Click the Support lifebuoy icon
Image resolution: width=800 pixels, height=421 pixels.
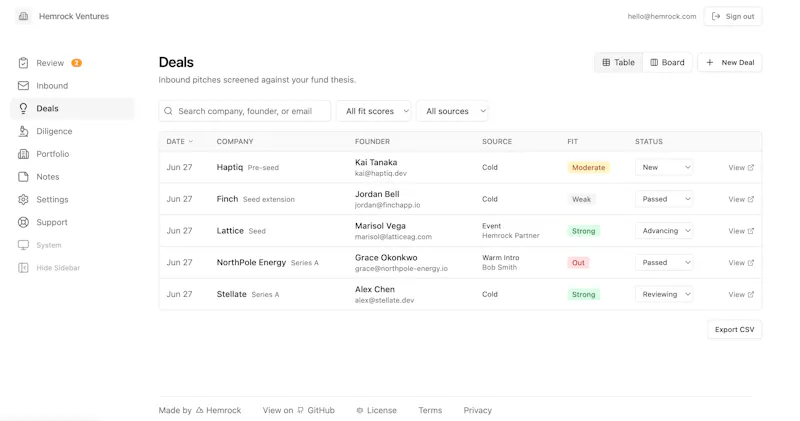pos(23,222)
